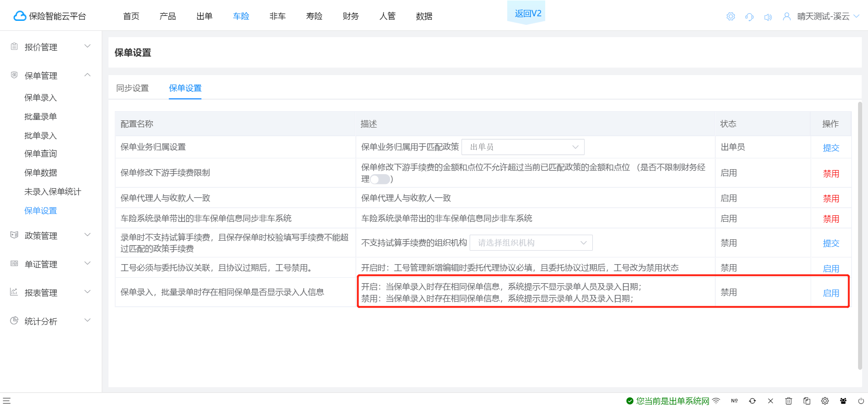
Task: Click the speaker announcement icon
Action: pos(768,17)
